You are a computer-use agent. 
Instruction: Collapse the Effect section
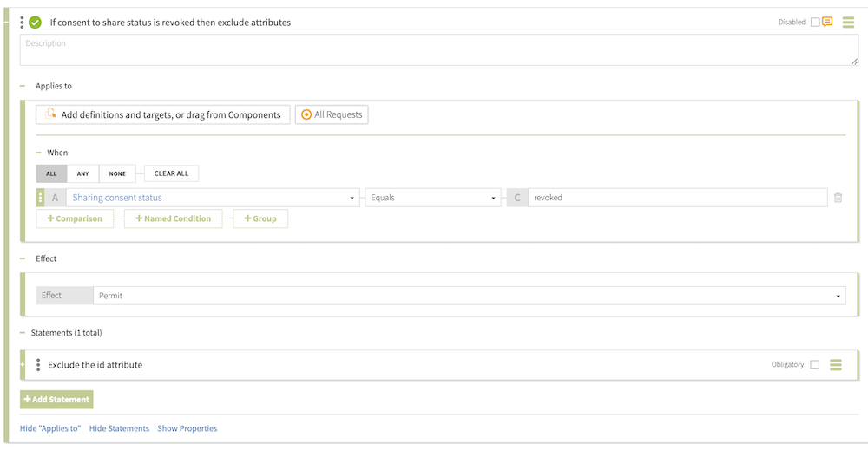(x=23, y=258)
